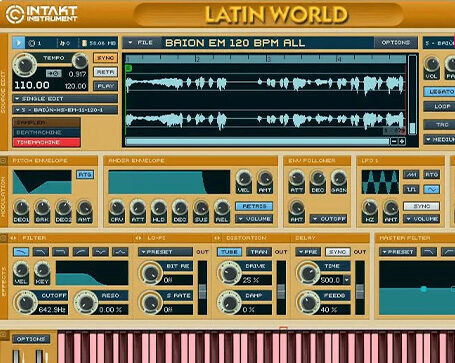Click keyboard OPTIONS button
Image resolution: width=455 pixels, height=363 pixels.
click(31, 339)
